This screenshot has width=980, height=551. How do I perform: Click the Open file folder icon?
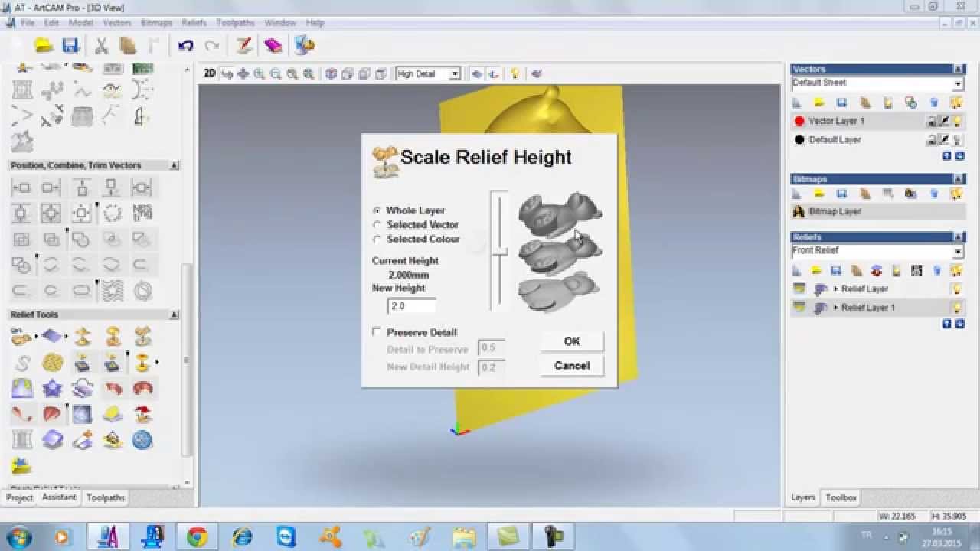pos(43,46)
